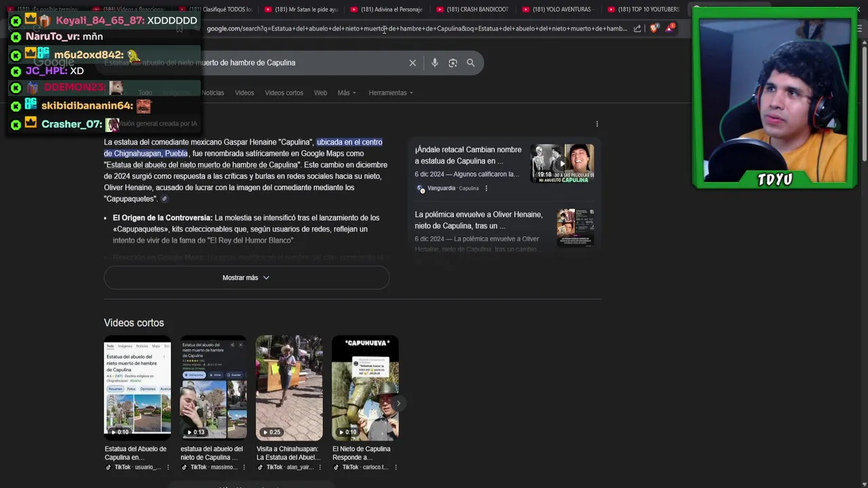Image resolution: width=868 pixels, height=488 pixels.
Task: Open Brave rewards triangle icon
Action: [670, 28]
